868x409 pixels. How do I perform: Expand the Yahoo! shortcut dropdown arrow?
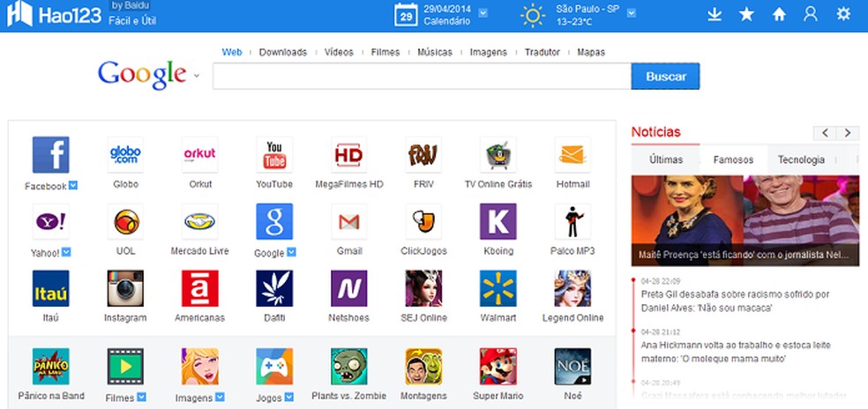point(66,252)
